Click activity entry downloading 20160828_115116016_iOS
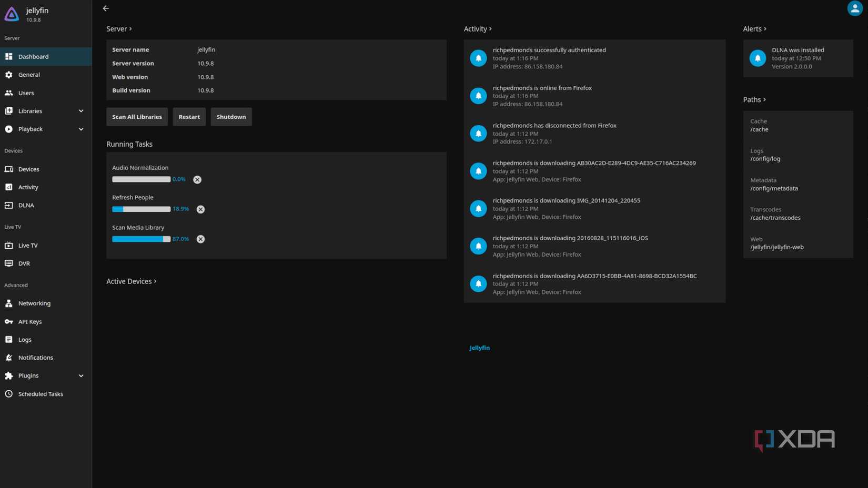 pos(594,246)
